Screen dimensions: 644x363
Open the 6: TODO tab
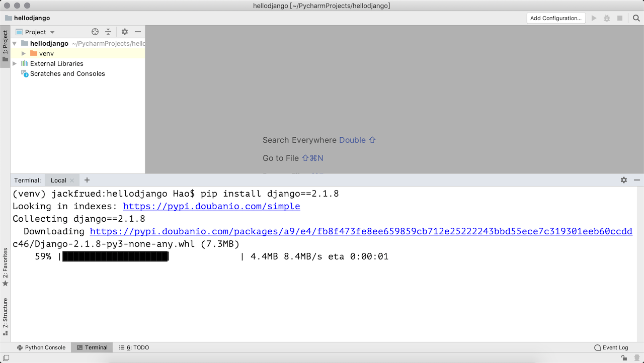coord(134,347)
